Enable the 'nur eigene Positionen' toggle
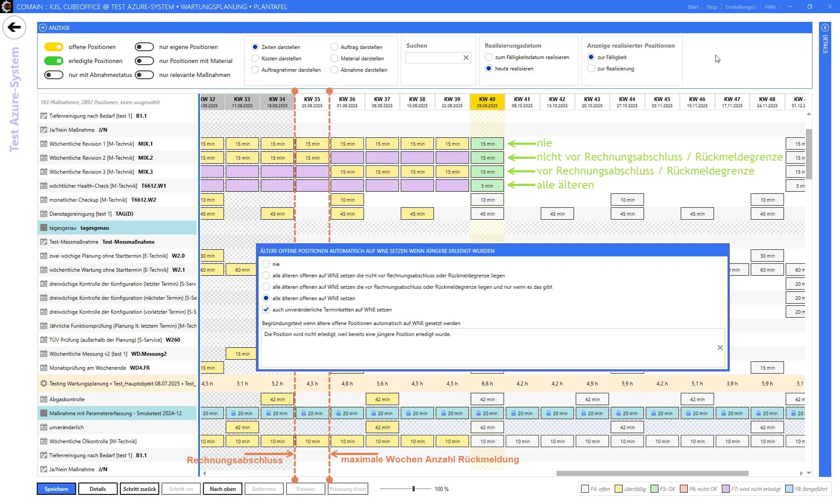 [x=144, y=47]
